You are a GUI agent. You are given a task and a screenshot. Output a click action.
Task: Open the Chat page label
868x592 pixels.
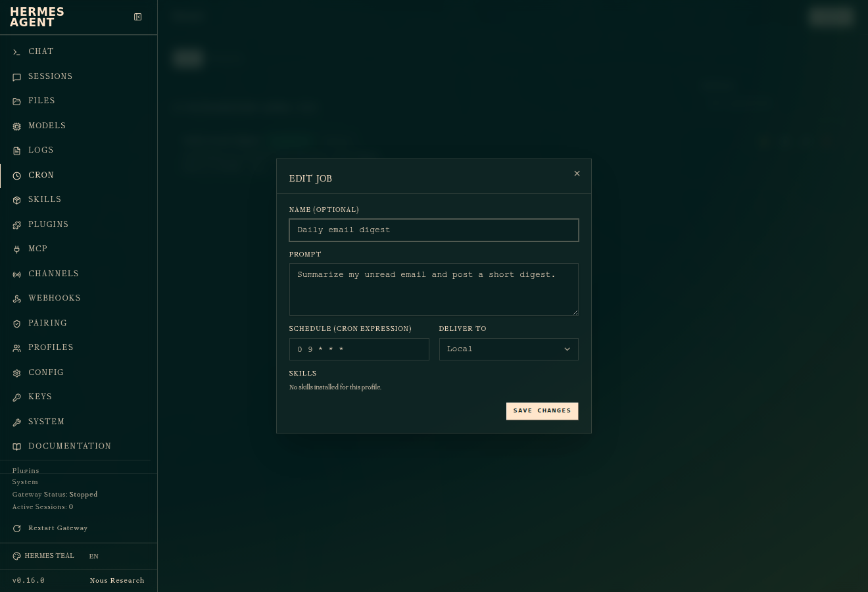(x=41, y=51)
